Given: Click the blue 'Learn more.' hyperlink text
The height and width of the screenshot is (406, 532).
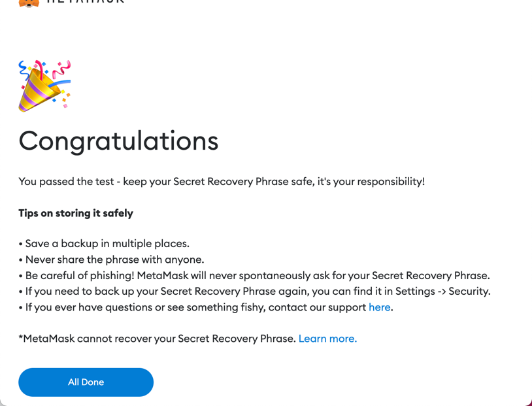Looking at the screenshot, I should (x=327, y=338).
